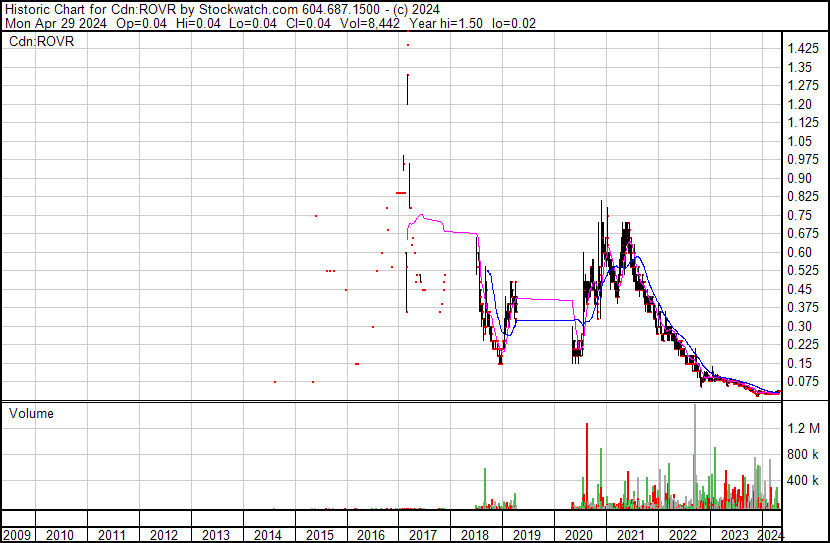Screen dimensions: 830x543
Task: Click the 1.275 price axis label
Action: [803, 86]
